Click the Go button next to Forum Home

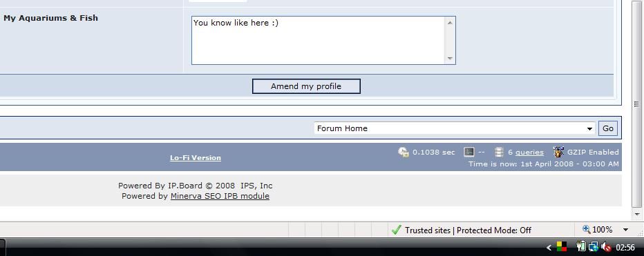tap(608, 128)
